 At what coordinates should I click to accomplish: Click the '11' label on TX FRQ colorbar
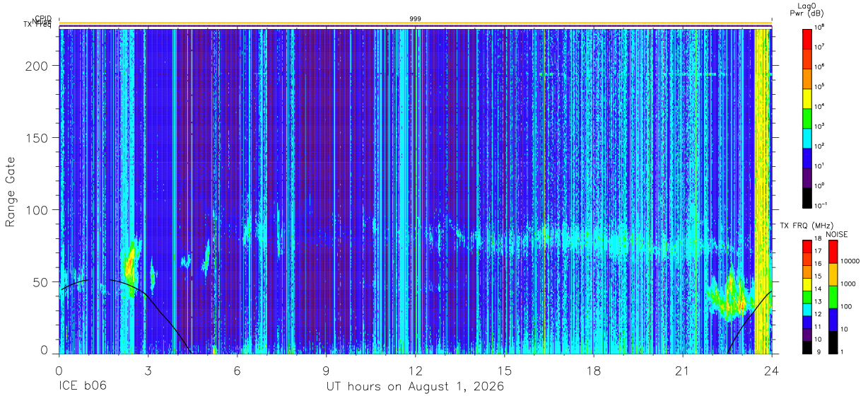pos(818,328)
